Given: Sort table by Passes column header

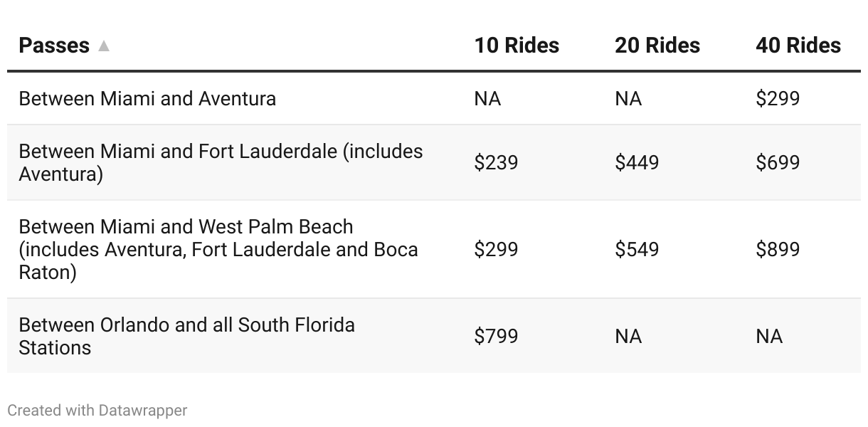Looking at the screenshot, I should pos(54,46).
